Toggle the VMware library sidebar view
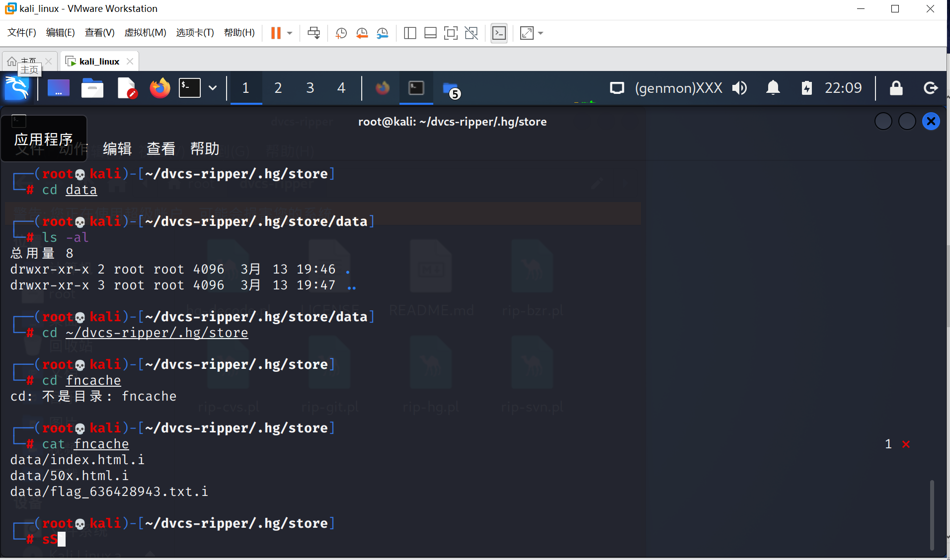Image resolution: width=950 pixels, height=560 pixels. [x=410, y=33]
